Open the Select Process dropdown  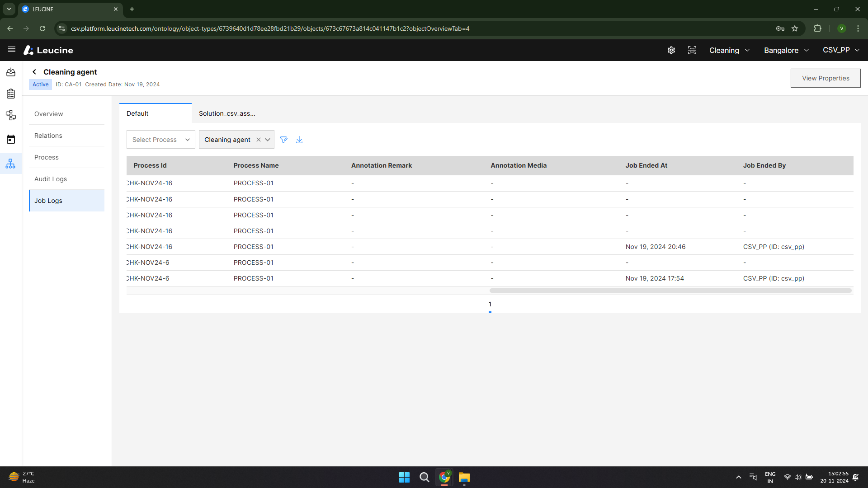click(x=160, y=140)
